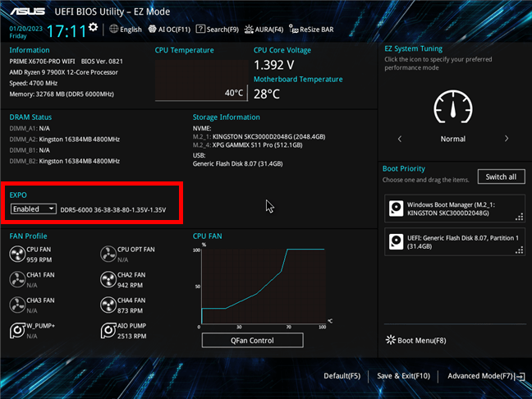Click the Advanced Mode exit arrow icon
The height and width of the screenshot is (399, 532).
coord(521,376)
